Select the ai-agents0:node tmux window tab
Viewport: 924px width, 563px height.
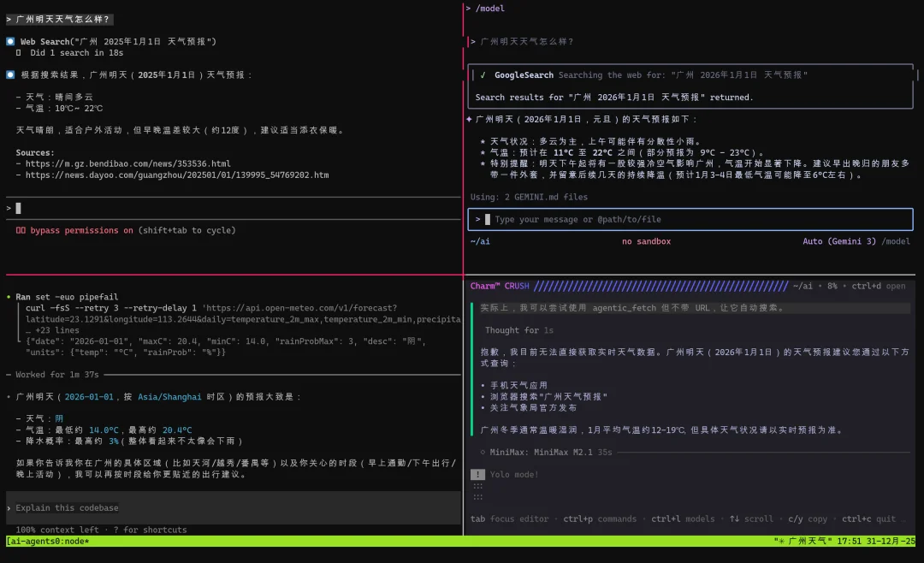point(48,541)
